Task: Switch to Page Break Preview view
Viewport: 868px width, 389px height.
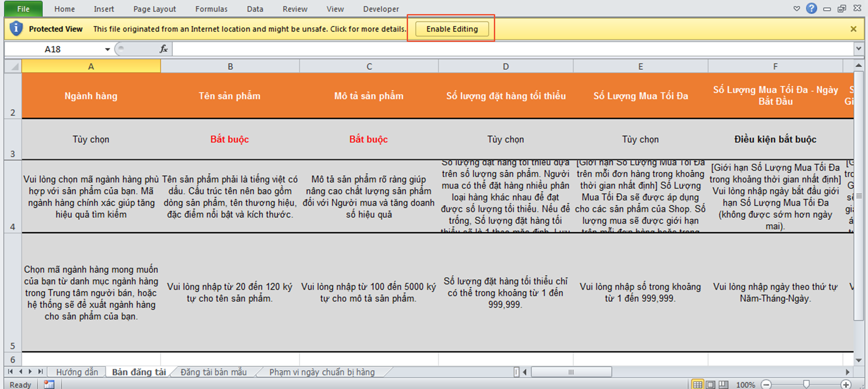Action: click(723, 384)
